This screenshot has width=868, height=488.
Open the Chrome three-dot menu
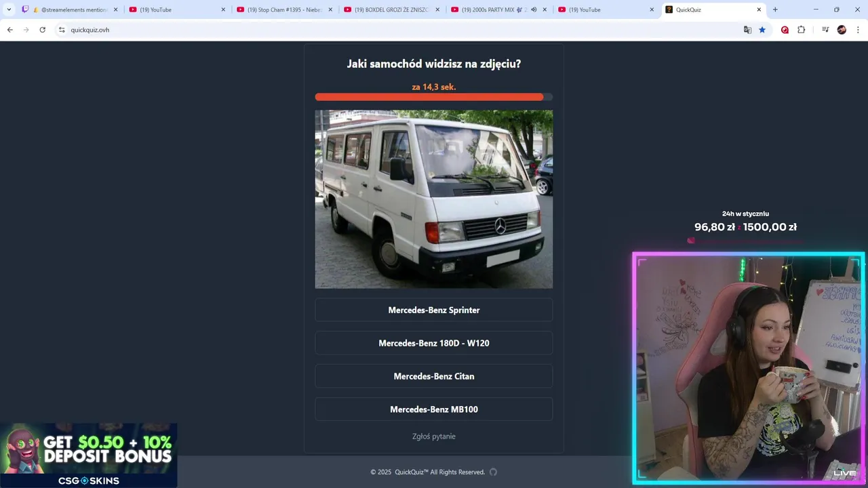tap(858, 30)
